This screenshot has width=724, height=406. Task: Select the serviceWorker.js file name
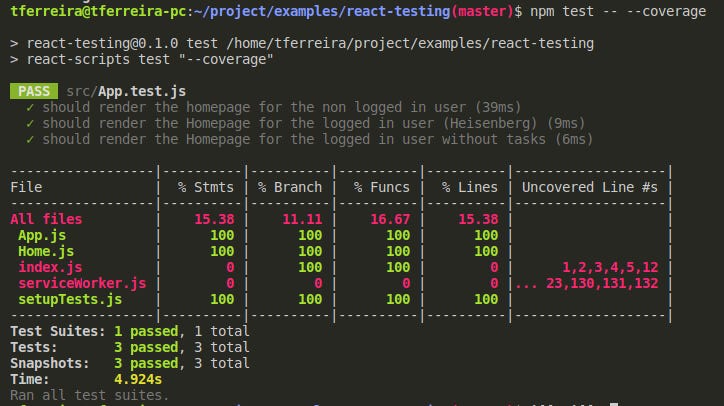pos(82,283)
